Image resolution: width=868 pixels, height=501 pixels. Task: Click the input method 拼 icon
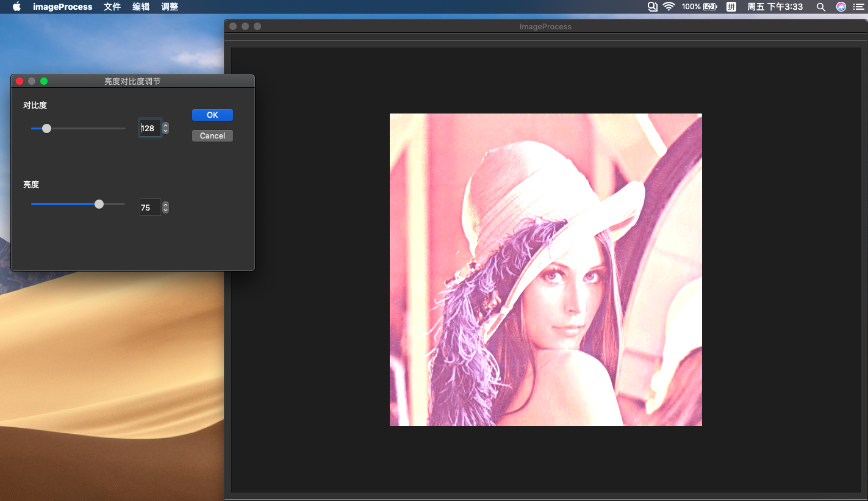[731, 7]
